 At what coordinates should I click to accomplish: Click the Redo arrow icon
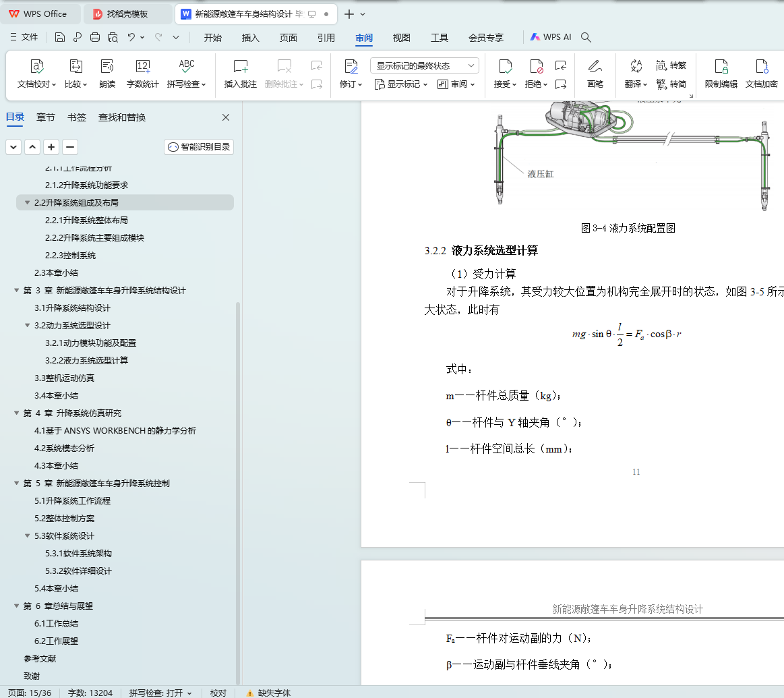pos(158,37)
